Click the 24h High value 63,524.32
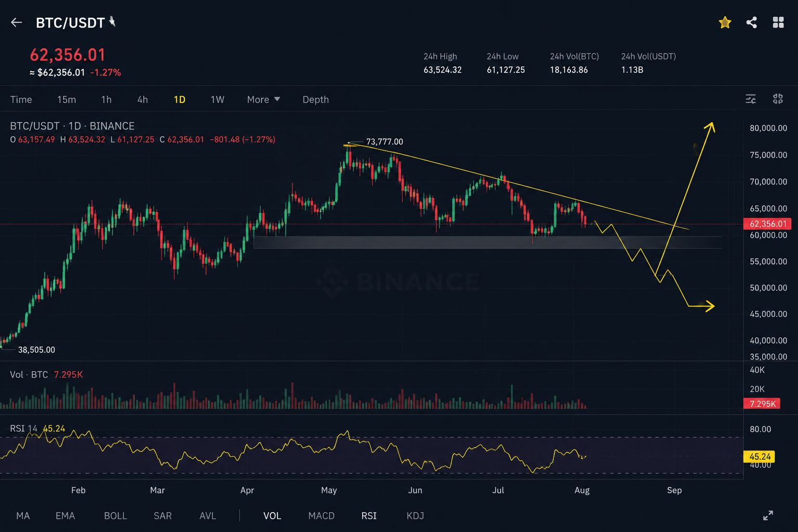798x532 pixels. [443, 70]
